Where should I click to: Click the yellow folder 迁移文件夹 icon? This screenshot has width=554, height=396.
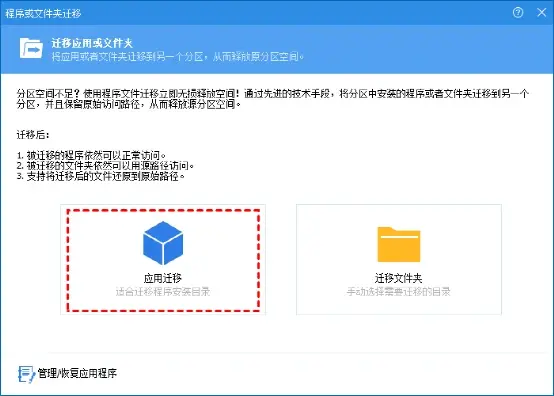pyautogui.click(x=399, y=244)
